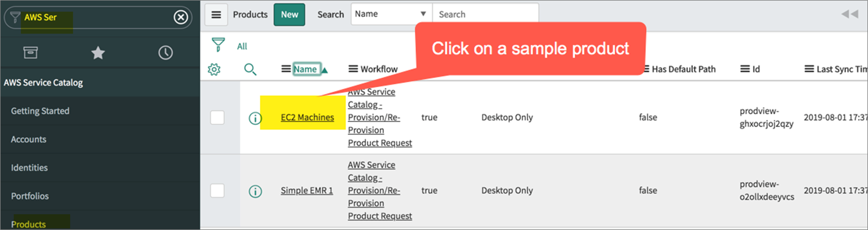Click false value in Simple EMR 1 row
This screenshot has height=230, width=868.
click(x=648, y=191)
